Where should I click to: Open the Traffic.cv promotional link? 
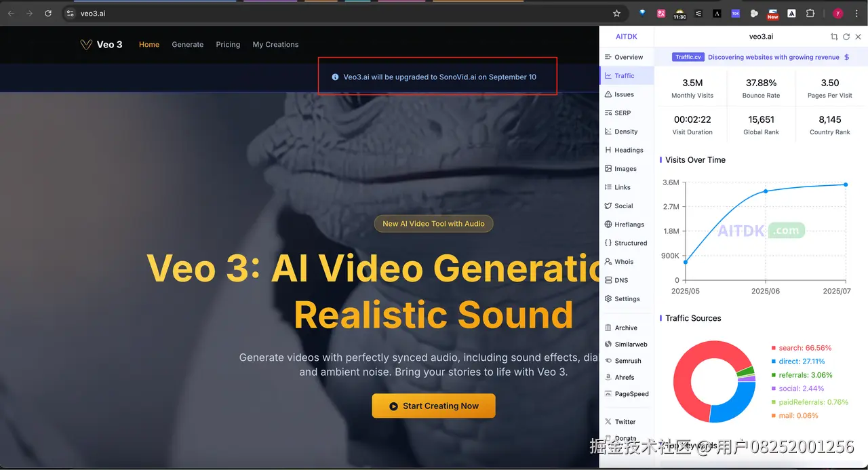688,58
